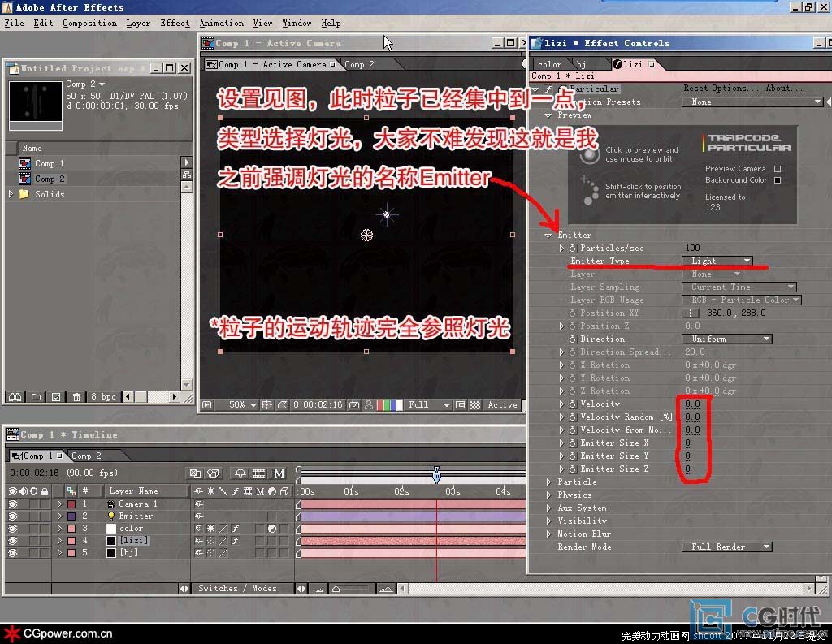
Task: Open the Render Mode dropdown
Action: point(726,547)
